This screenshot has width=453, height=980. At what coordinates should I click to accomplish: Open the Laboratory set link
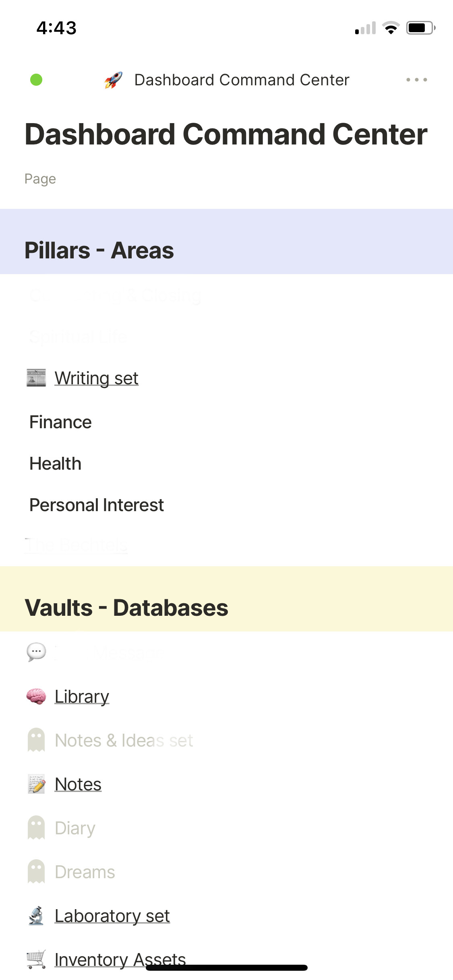(x=112, y=916)
